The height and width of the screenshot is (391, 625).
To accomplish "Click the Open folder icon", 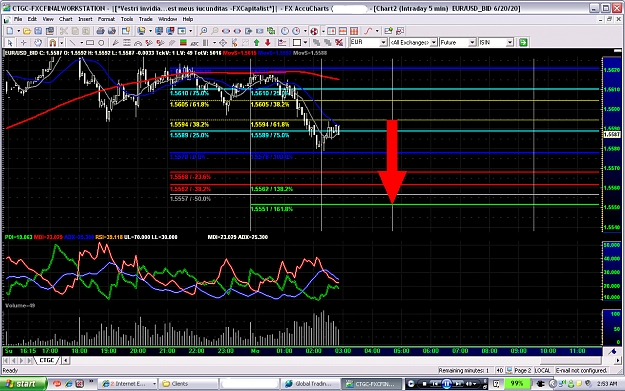I will [x=27, y=31].
